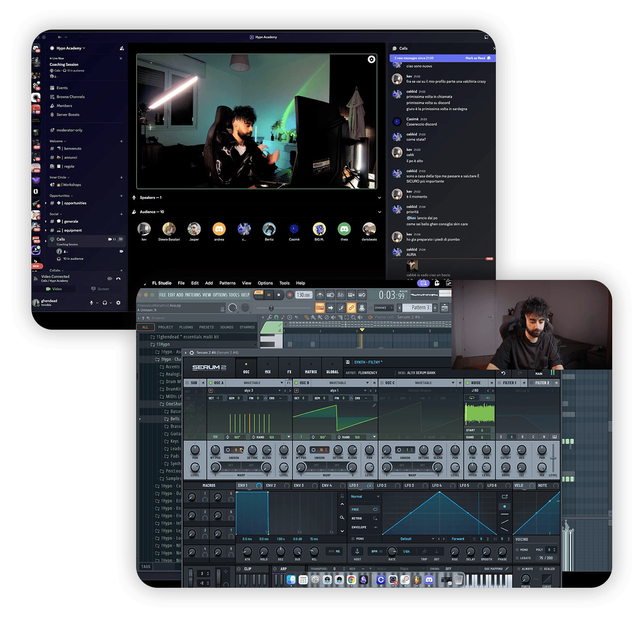The width and height of the screenshot is (644, 644).
Task: Pause playback in FL Studio transport
Action: coord(269,295)
